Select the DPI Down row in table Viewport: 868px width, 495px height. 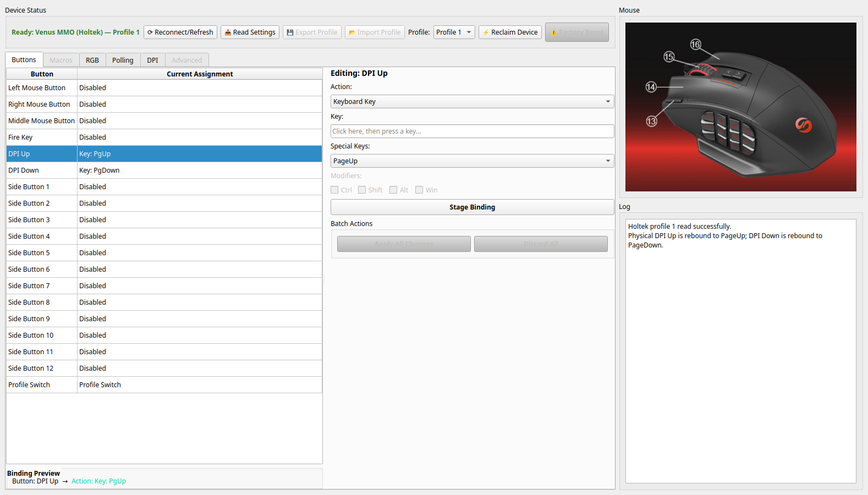pyautogui.click(x=164, y=170)
